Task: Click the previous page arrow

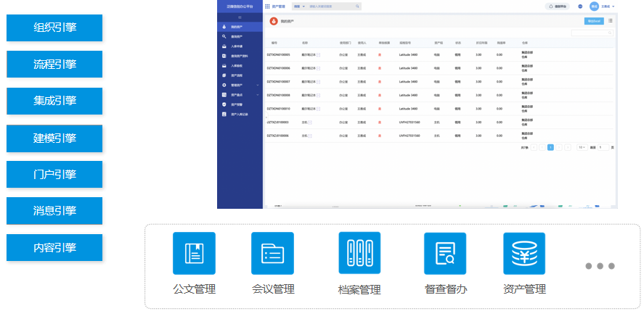Action: coord(542,147)
